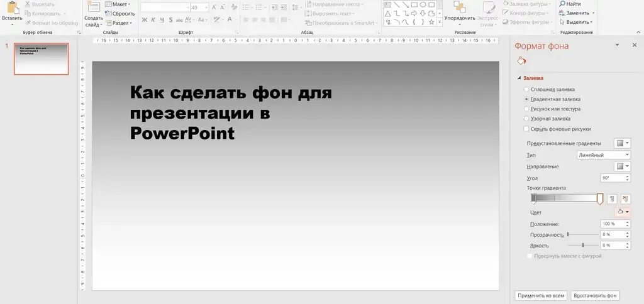The height and width of the screenshot is (304, 644).
Task: Select Градиентная заливка radio button
Action: (526, 99)
